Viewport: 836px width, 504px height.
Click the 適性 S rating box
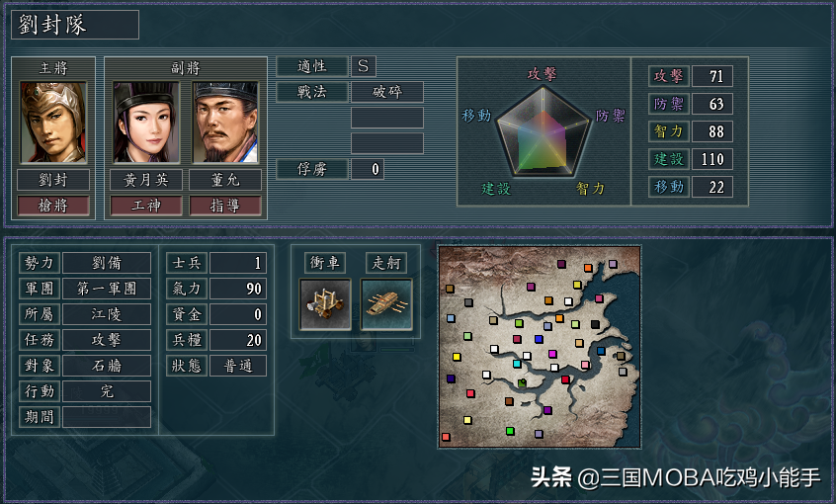coord(363,66)
